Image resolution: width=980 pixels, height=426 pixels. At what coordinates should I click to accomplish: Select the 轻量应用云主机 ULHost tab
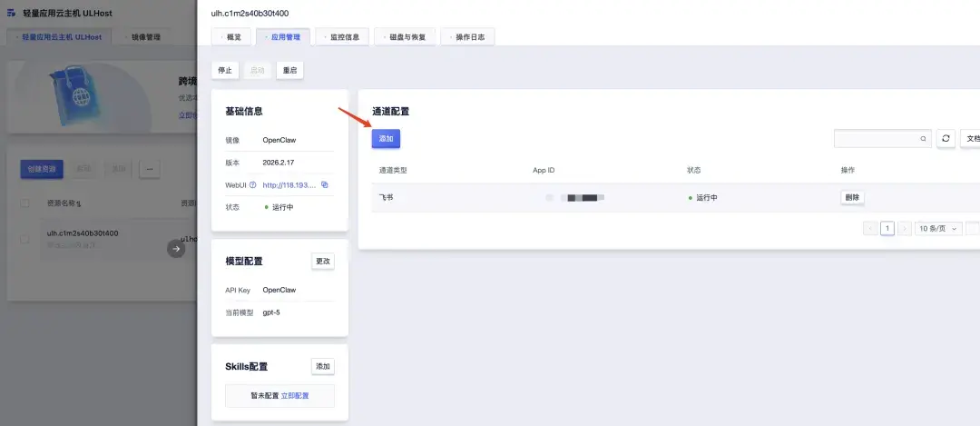pos(59,37)
